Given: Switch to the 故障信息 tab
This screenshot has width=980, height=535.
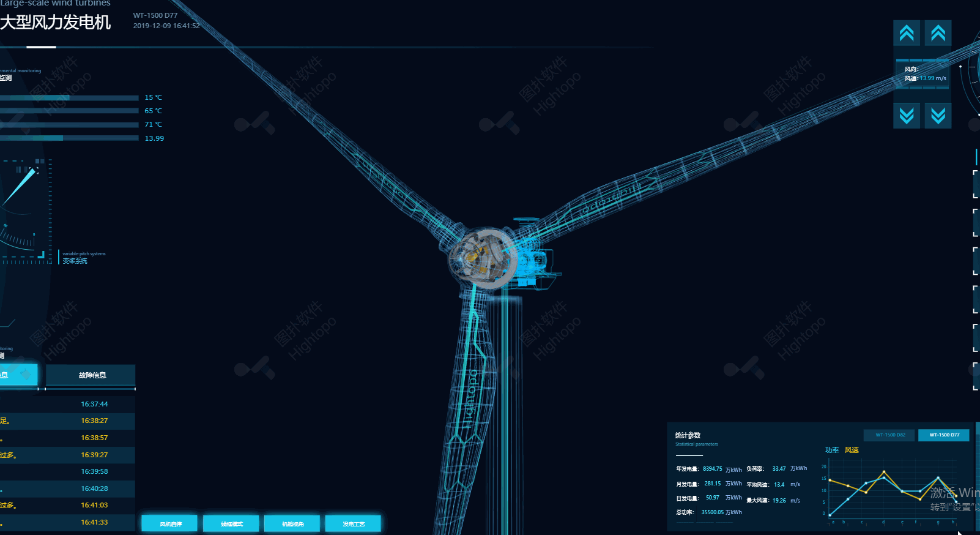Looking at the screenshot, I should point(91,375).
